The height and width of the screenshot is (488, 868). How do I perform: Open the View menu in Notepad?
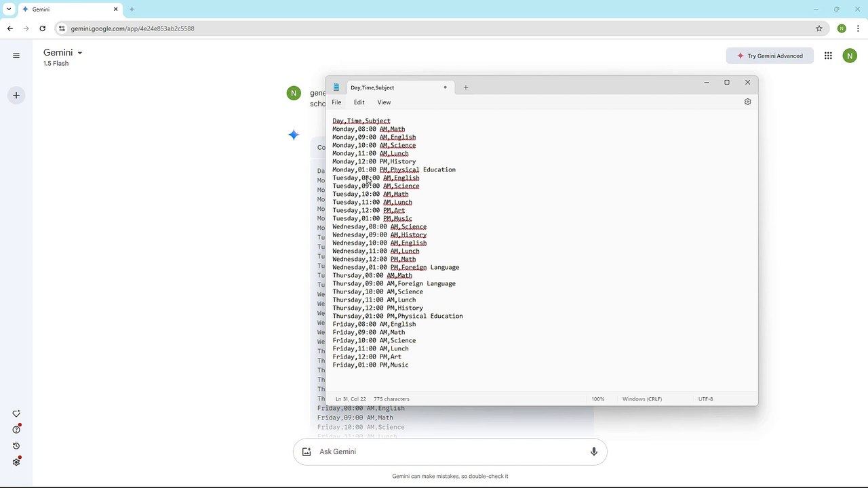(x=384, y=102)
